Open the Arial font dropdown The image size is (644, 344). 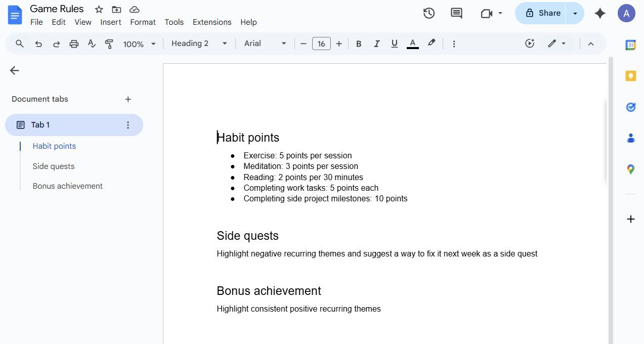coord(265,44)
